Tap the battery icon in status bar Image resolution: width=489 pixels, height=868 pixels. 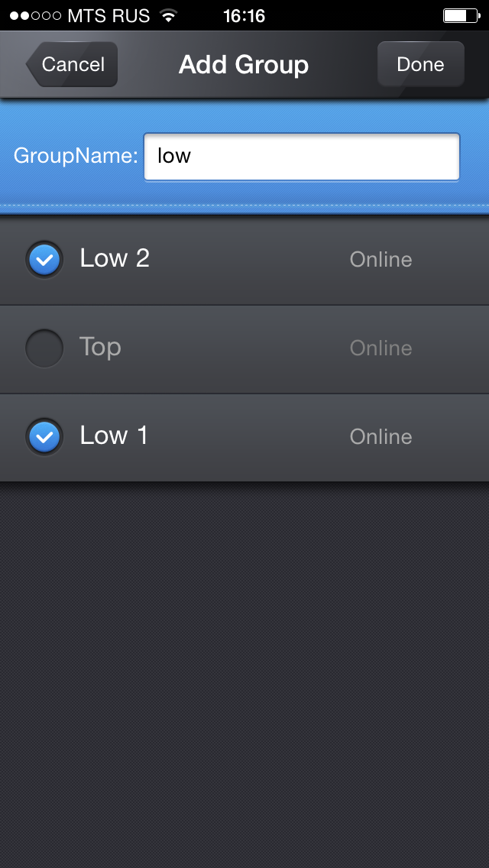pyautogui.click(x=461, y=15)
